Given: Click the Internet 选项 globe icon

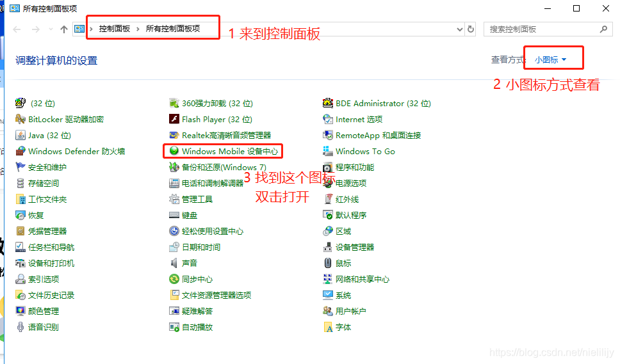Looking at the screenshot, I should pos(328,119).
